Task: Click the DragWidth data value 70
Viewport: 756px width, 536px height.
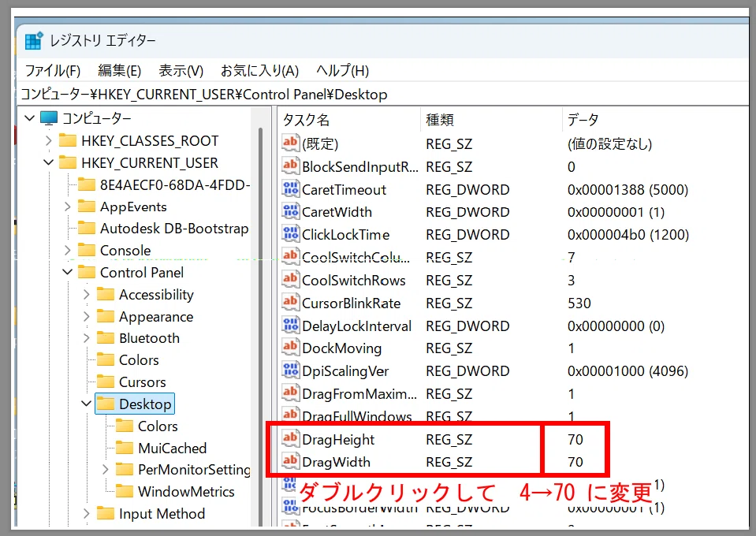Action: 575,462
